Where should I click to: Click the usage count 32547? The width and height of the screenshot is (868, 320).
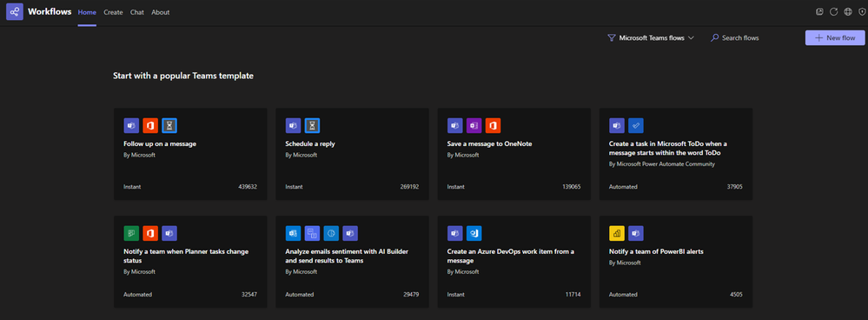click(x=249, y=295)
